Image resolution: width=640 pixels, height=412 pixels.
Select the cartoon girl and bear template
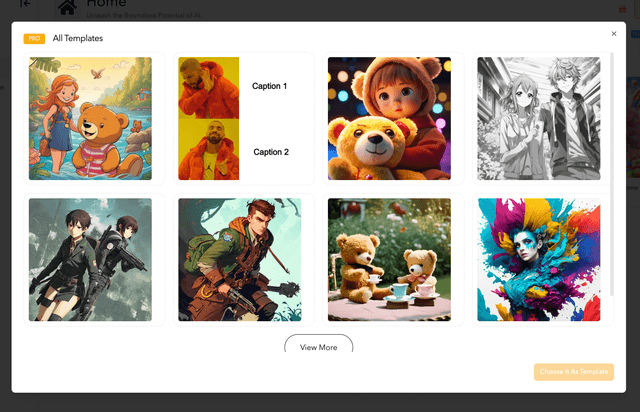[x=90, y=118]
